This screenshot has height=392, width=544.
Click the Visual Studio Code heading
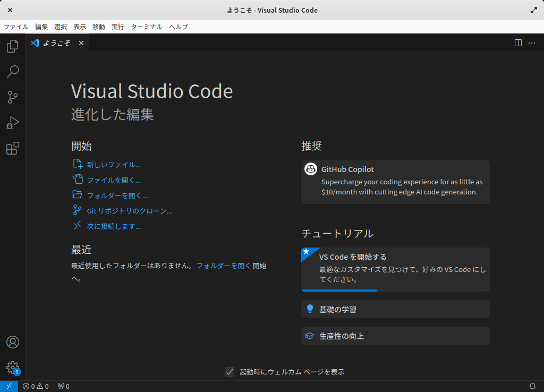152,91
